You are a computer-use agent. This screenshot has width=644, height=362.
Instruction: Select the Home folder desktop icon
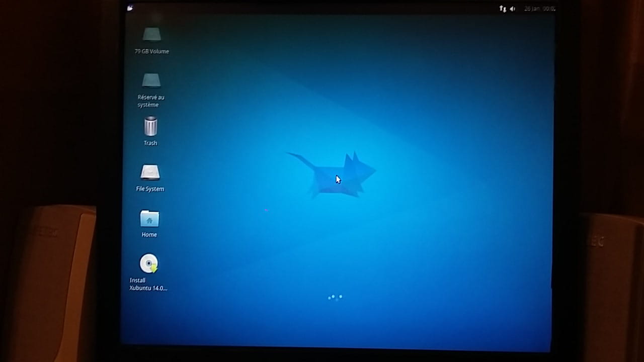pyautogui.click(x=149, y=219)
